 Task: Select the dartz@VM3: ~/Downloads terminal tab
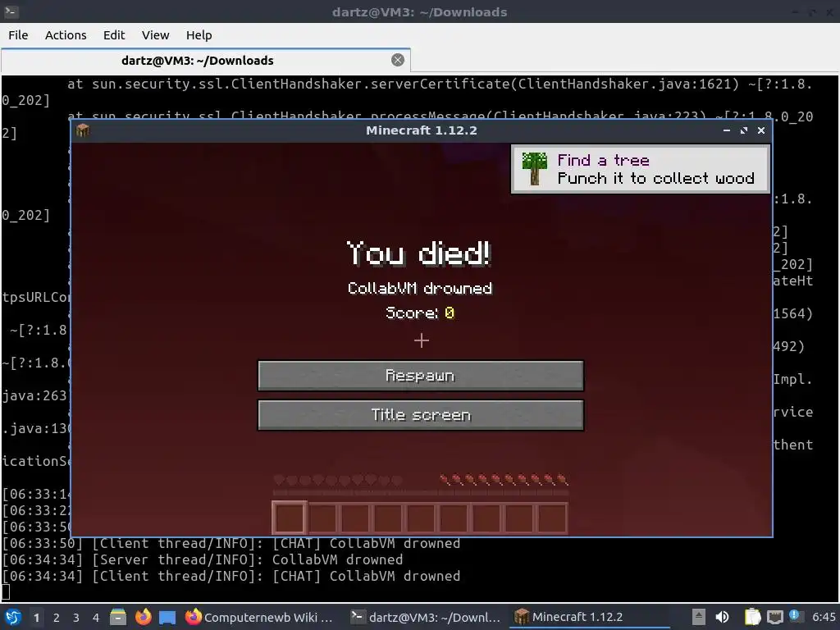pos(197,61)
